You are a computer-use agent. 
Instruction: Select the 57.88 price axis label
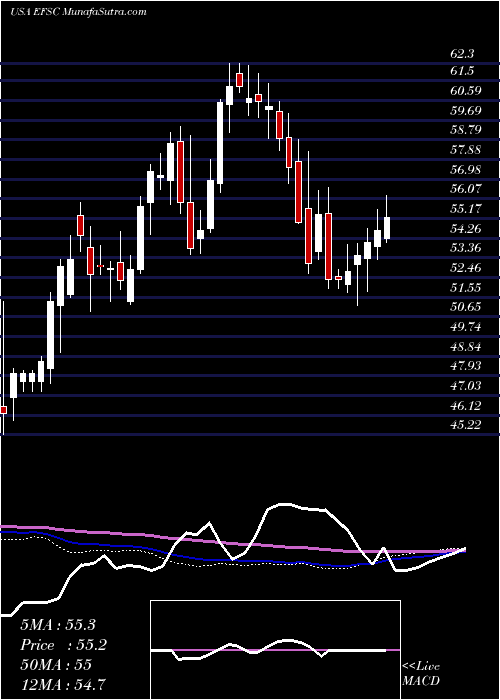tap(466, 150)
